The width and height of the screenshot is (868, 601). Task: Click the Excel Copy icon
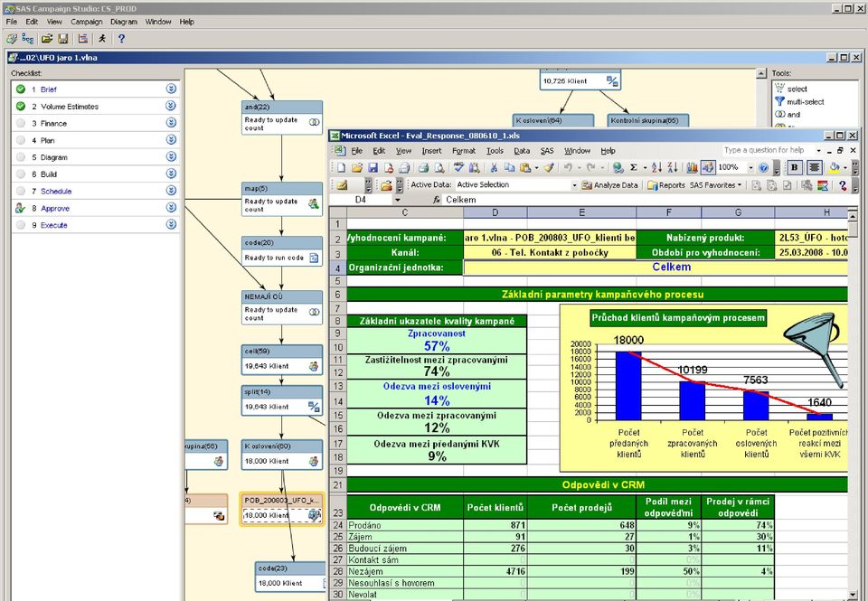[x=509, y=168]
